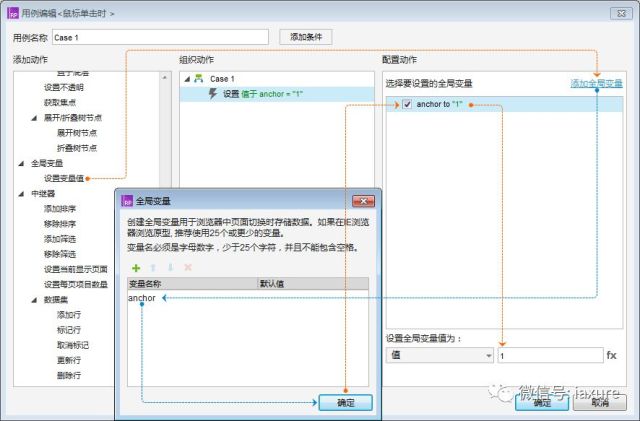Click the red X delete variable icon

188,268
